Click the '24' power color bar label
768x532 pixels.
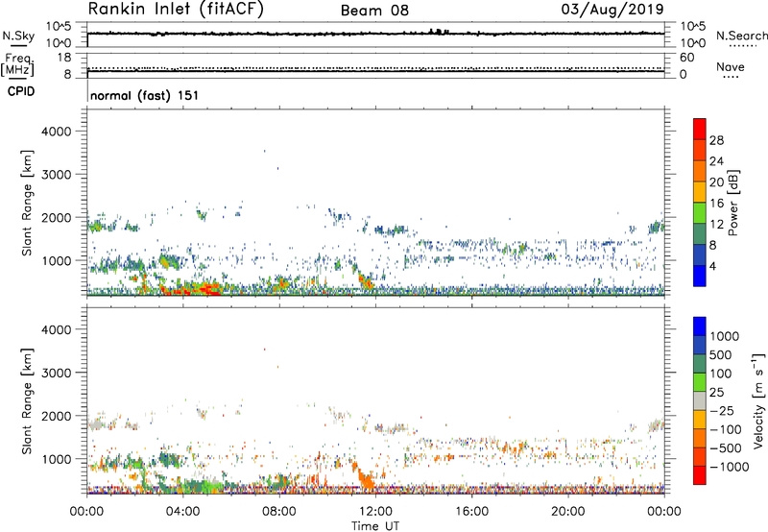pyautogui.click(x=716, y=161)
